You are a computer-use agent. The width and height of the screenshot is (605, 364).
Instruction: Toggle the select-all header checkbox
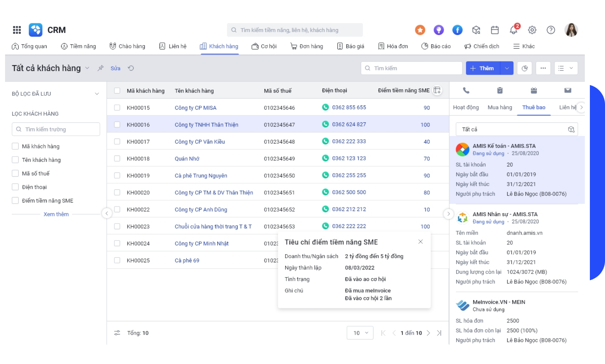[x=117, y=91]
